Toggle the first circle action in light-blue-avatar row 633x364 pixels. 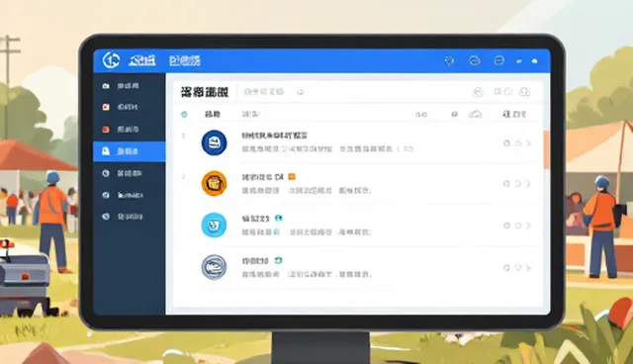click(x=506, y=226)
